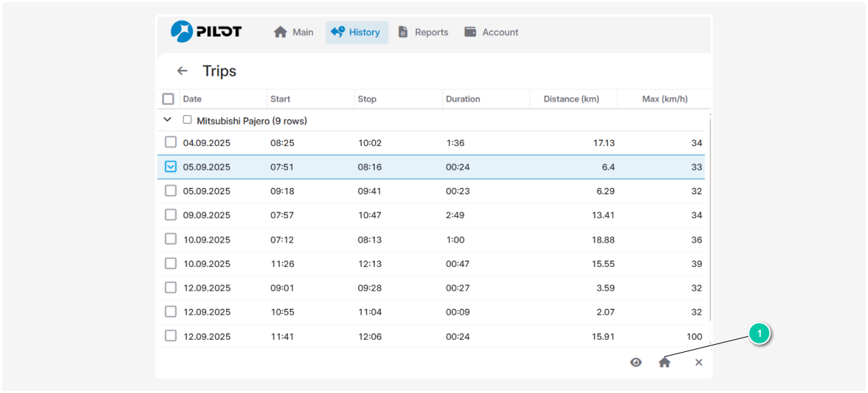The image size is (868, 393).
Task: Switch to the Reports tab
Action: point(423,32)
